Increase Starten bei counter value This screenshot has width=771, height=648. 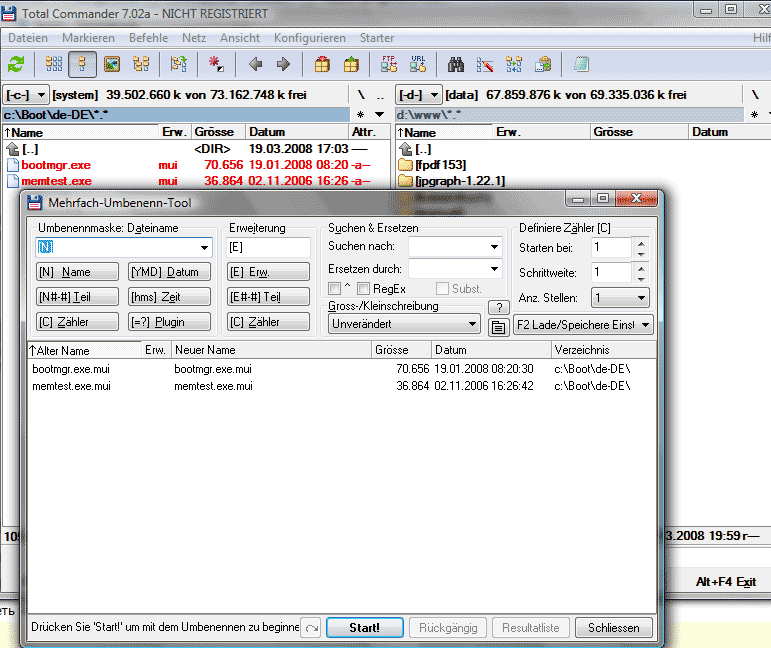click(641, 243)
